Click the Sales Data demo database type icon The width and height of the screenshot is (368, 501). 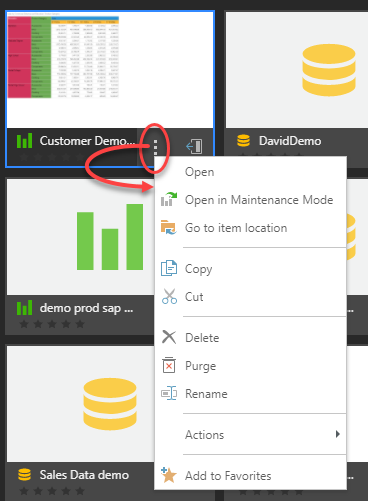pos(24,475)
